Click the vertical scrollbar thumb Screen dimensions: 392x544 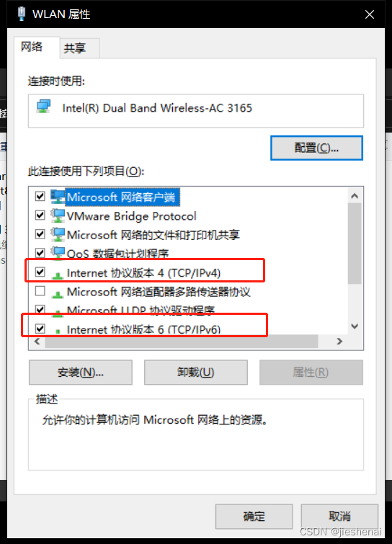coord(355,244)
